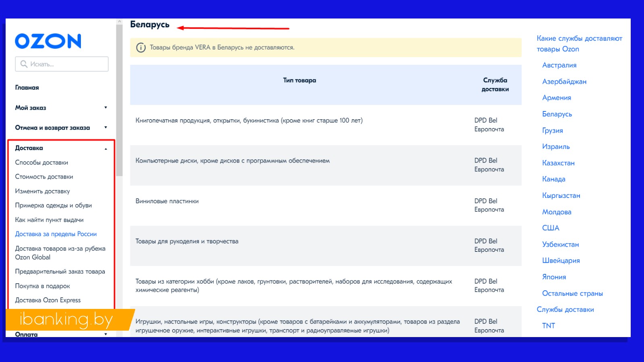Collapse the Доставка section arrow
The height and width of the screenshot is (362, 644).
(x=106, y=148)
